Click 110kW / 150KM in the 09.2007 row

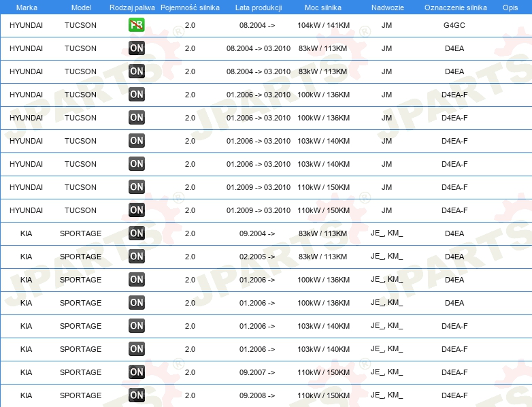323,372
